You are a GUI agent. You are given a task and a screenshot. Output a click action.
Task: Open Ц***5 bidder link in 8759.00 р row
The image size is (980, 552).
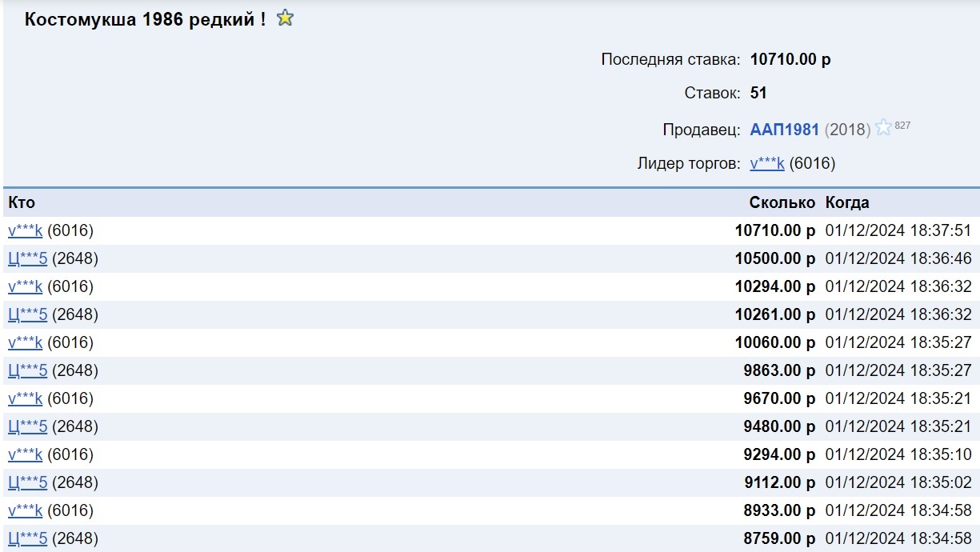tap(27, 539)
